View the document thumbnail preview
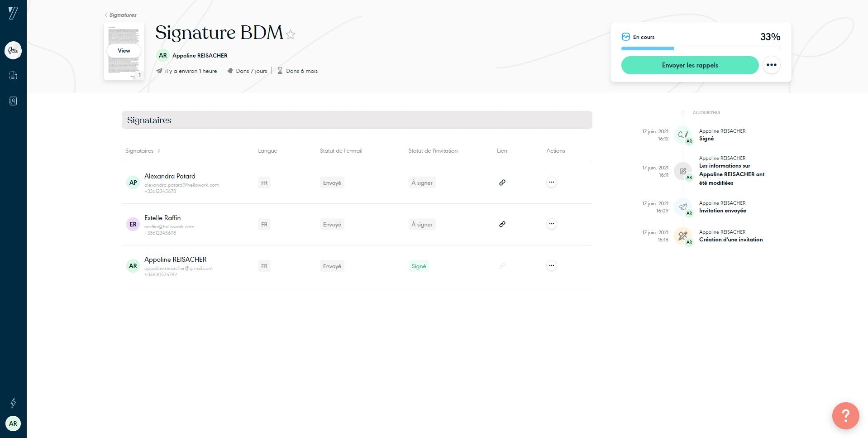Screen dimensions: 868x438 124,51
